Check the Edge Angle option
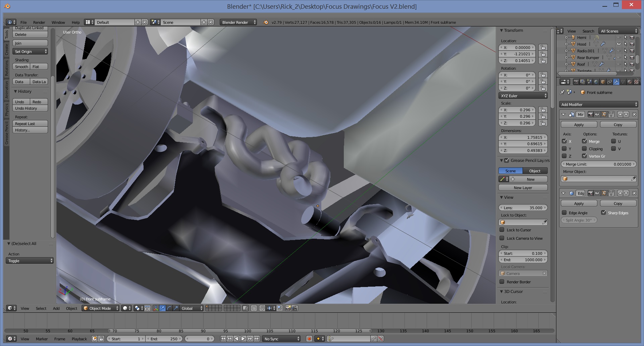 pos(564,213)
